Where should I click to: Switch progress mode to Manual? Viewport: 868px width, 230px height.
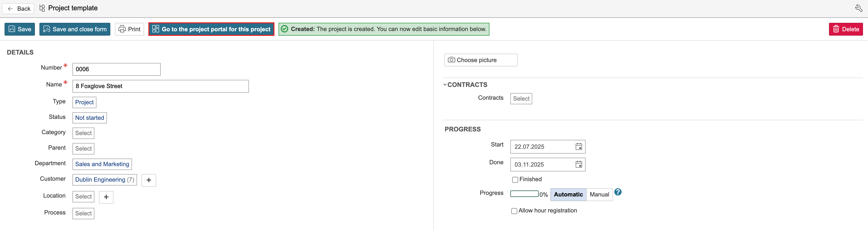tap(599, 195)
